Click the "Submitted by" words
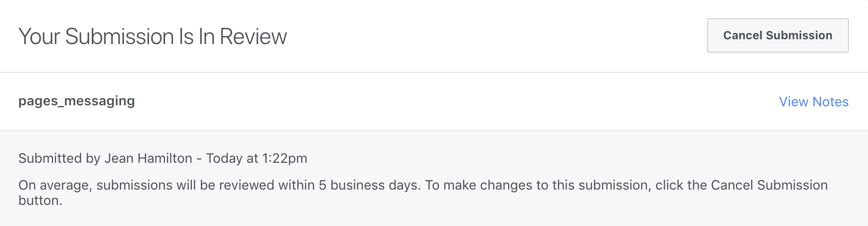Viewport: 868px width, 226px height. point(59,158)
